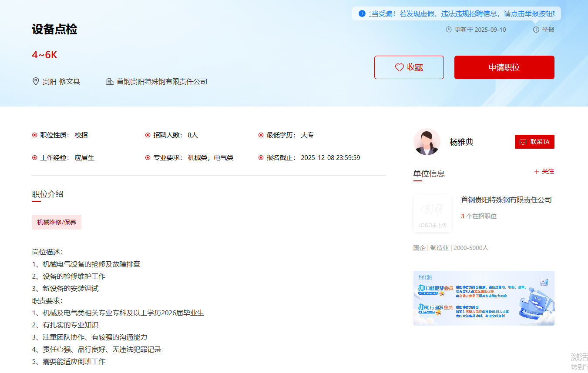Image resolution: width=588 pixels, height=373 pixels.
Task: Click the 专业要求 bullet icon
Action: tap(148, 158)
